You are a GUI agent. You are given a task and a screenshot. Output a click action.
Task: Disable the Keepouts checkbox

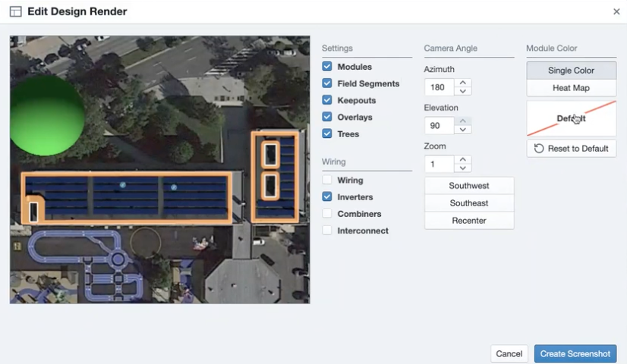[x=326, y=100]
